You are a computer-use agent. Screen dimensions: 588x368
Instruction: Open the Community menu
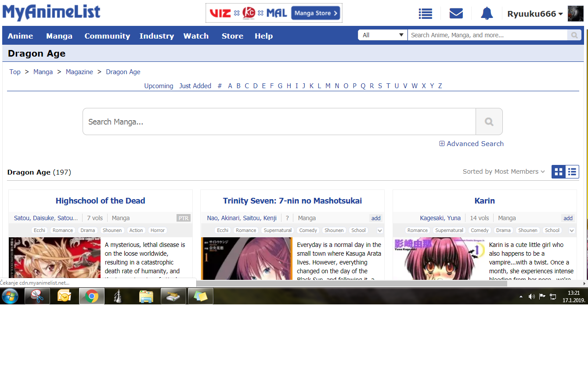(107, 36)
